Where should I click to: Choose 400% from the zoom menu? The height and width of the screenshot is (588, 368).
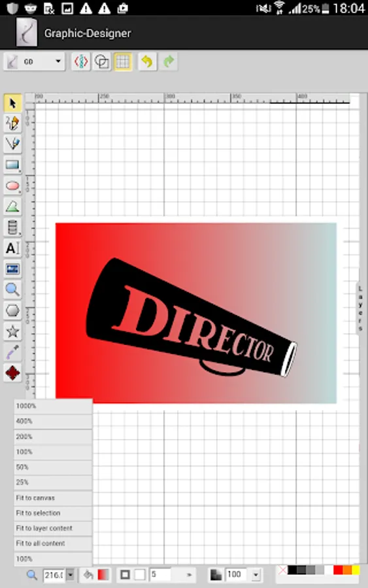pos(53,421)
